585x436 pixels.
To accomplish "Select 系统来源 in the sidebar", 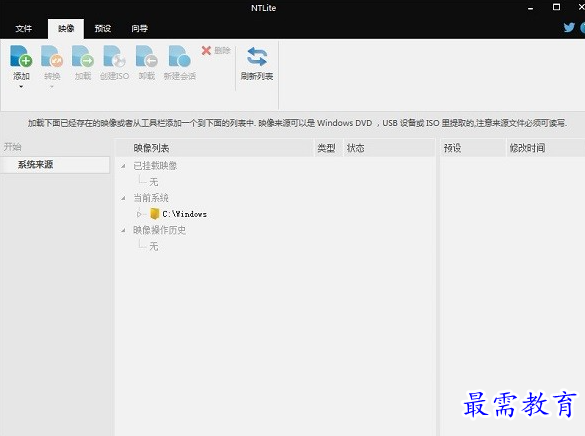I will coord(55,164).
